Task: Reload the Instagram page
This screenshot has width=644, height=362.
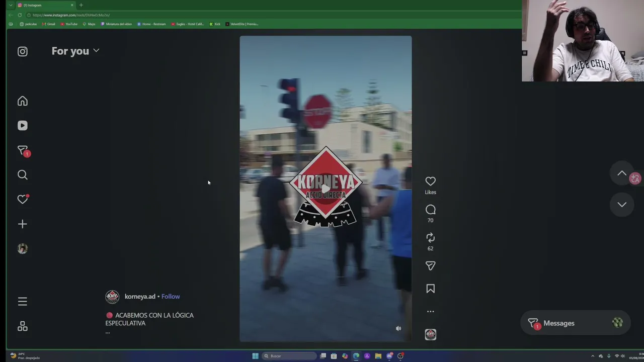Action: pyautogui.click(x=20, y=15)
